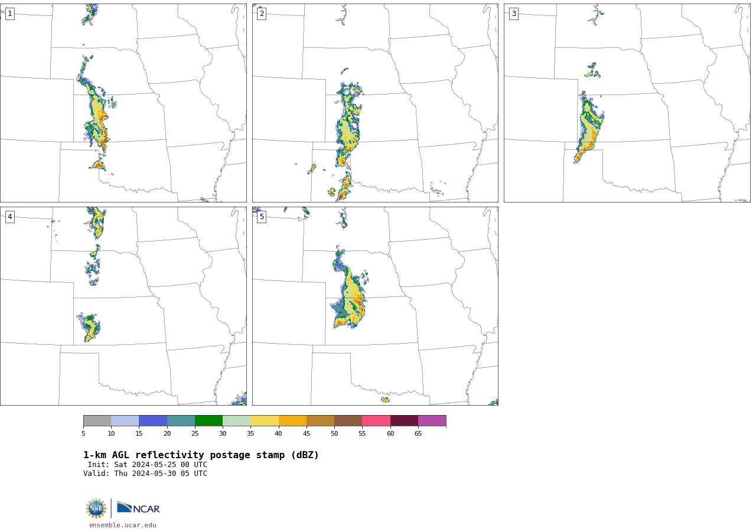Select the tan-brown 45-50 dBZ swatch
756x532 pixels.
point(320,420)
